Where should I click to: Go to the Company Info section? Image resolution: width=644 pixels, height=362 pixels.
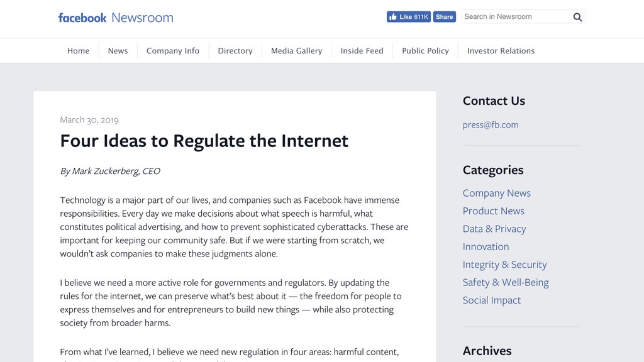click(173, 51)
